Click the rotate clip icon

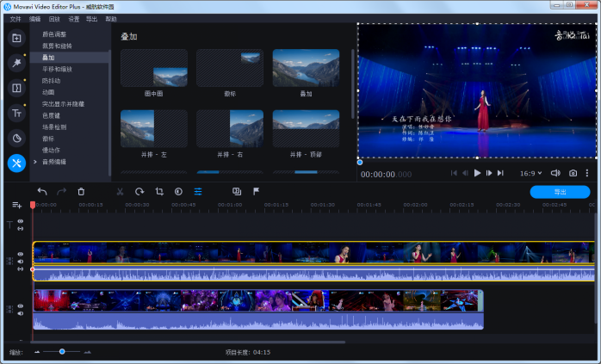pyautogui.click(x=139, y=192)
